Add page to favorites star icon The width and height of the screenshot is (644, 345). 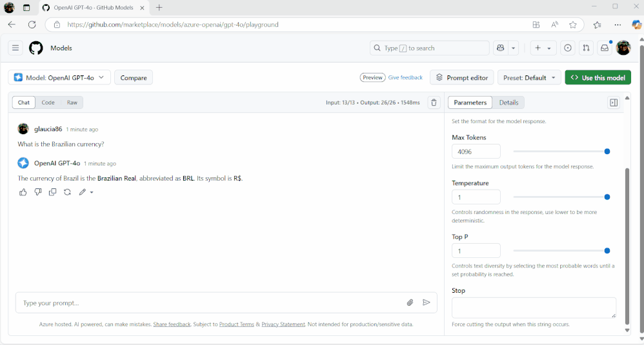(x=573, y=25)
